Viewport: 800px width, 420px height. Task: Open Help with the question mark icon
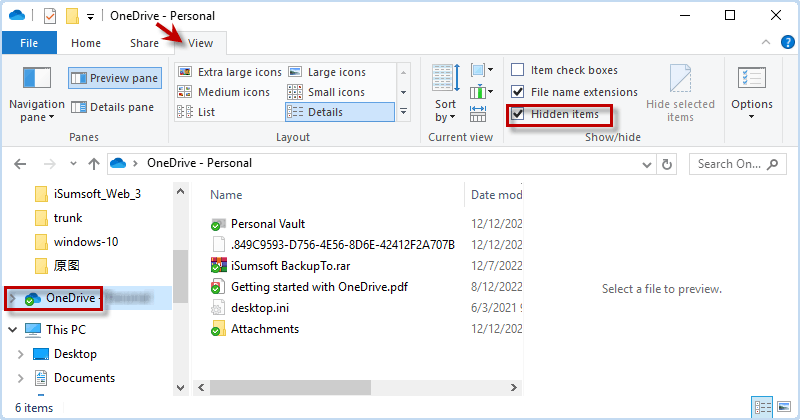(788, 42)
